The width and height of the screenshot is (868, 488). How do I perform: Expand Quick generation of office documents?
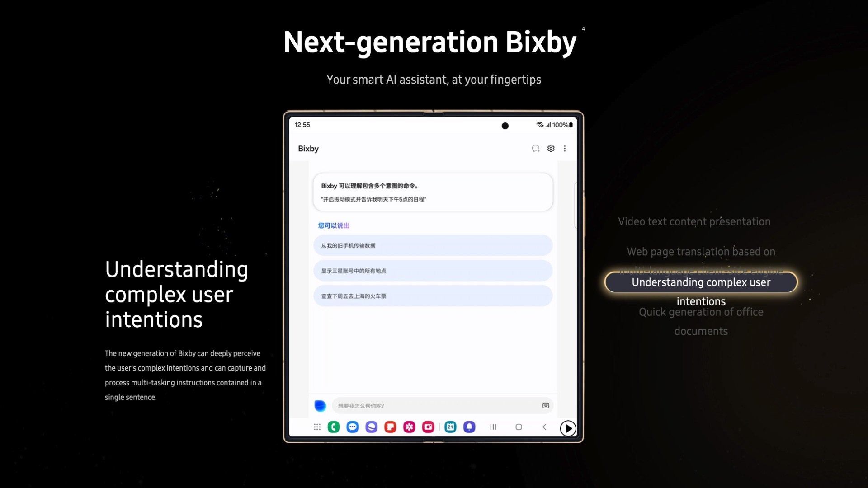(x=700, y=321)
